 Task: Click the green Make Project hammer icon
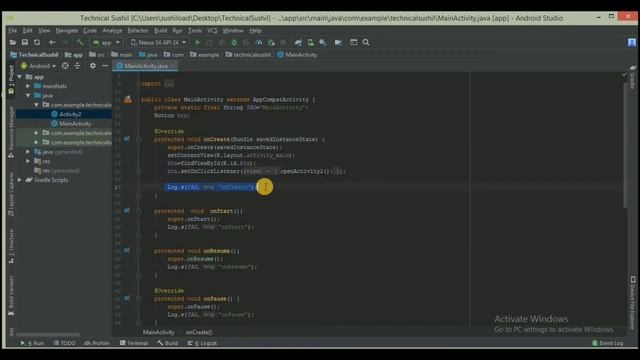coord(80,42)
